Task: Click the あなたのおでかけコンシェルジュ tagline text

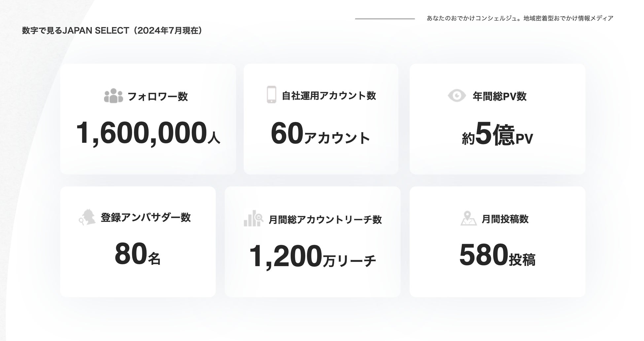Action: coord(520,18)
